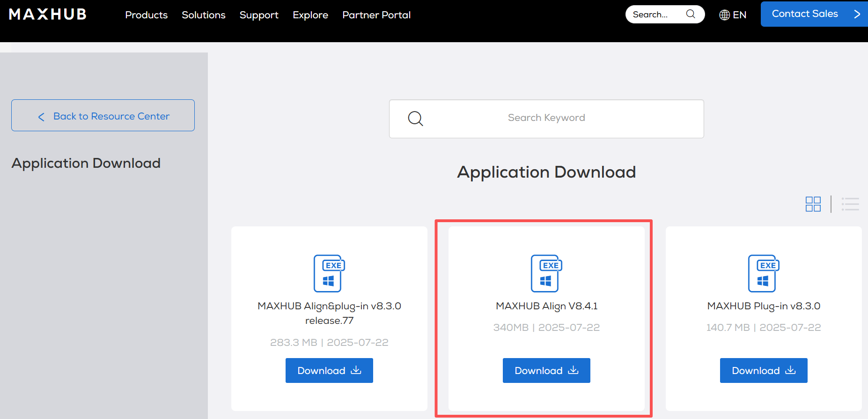Go to Partner Portal
This screenshot has height=419, width=868.
[376, 15]
